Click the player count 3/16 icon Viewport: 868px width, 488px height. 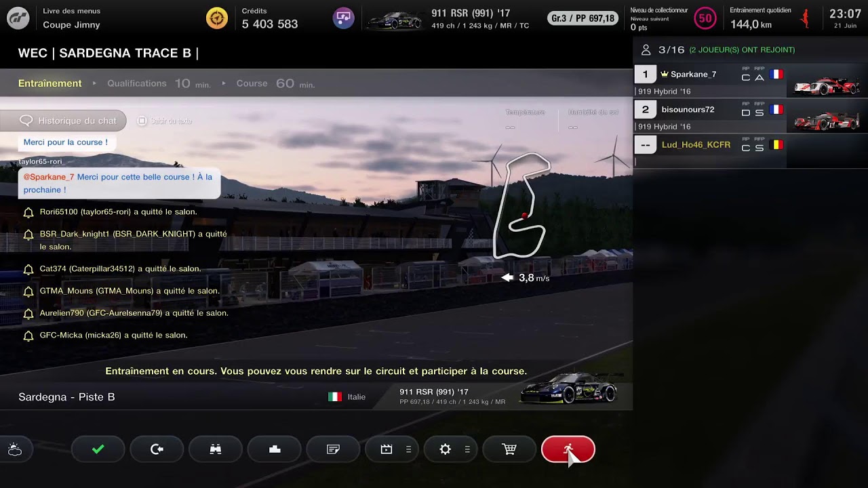click(x=646, y=49)
